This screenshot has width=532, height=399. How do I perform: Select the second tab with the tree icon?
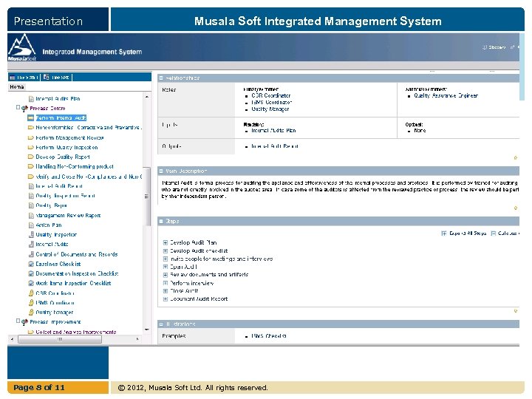56,78
